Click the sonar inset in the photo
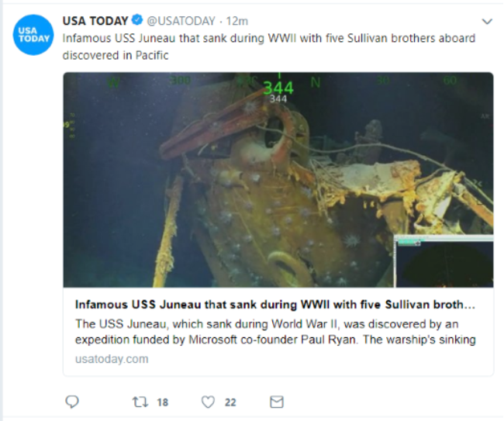Screen dimensions: 504x421 tap(444, 261)
